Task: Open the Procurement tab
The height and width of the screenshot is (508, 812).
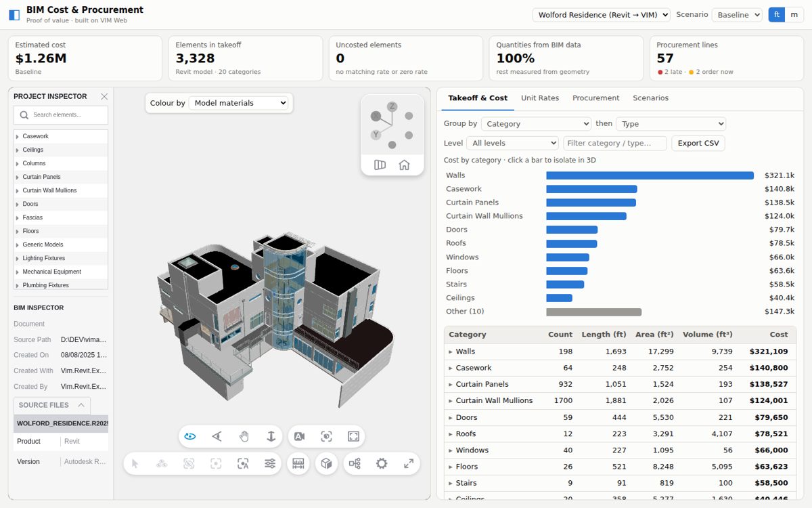Action: coord(595,98)
